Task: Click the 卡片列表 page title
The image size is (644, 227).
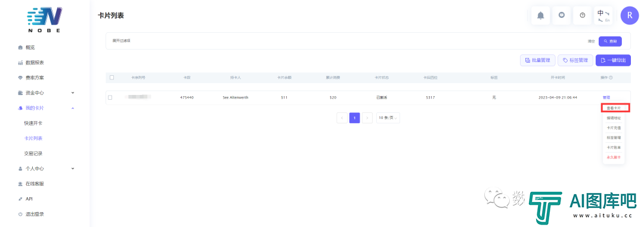Action: click(x=110, y=16)
